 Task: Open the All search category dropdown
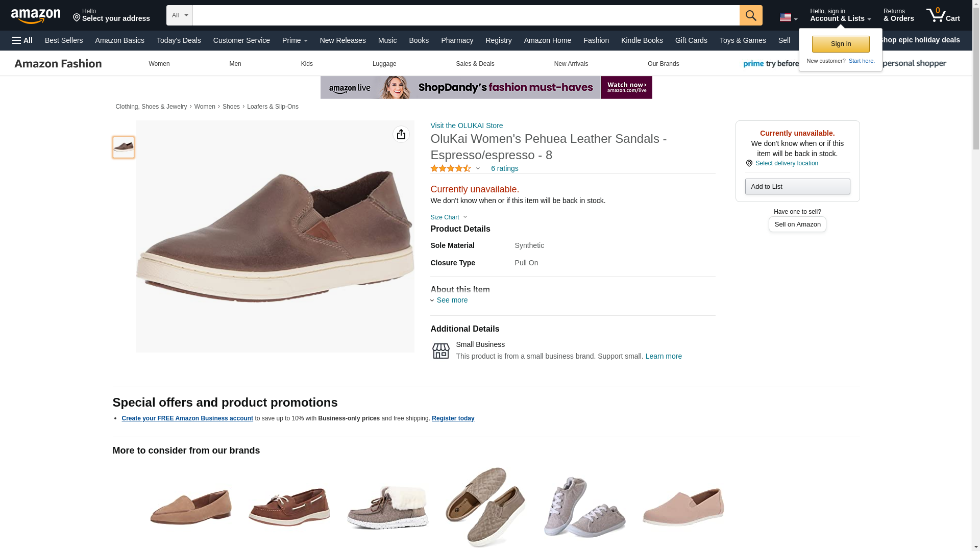pyautogui.click(x=179, y=15)
